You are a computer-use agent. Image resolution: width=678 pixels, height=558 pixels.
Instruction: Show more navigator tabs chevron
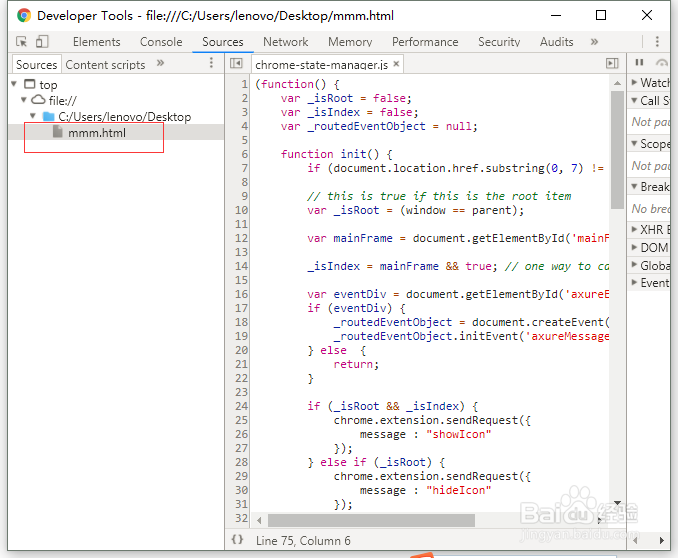160,63
